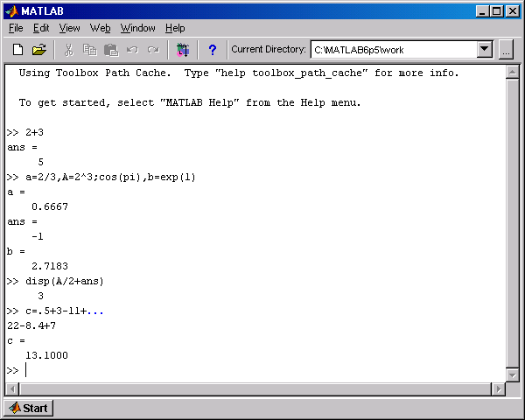Open a file with the folder icon
Screen dimensions: 525x420
(38, 50)
